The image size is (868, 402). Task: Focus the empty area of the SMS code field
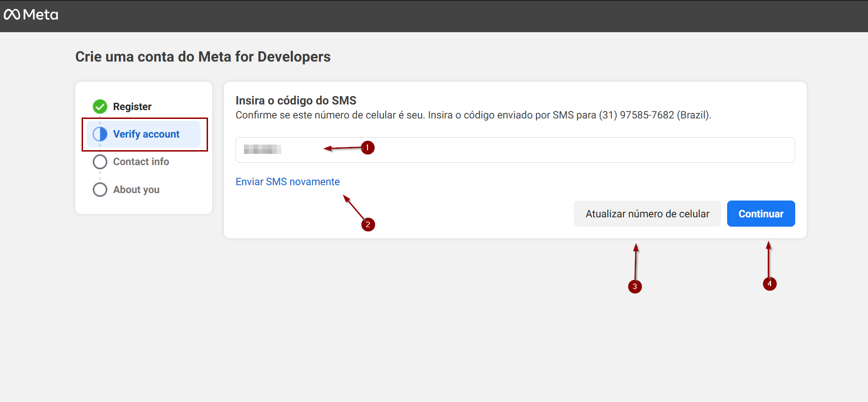pyautogui.click(x=560, y=150)
